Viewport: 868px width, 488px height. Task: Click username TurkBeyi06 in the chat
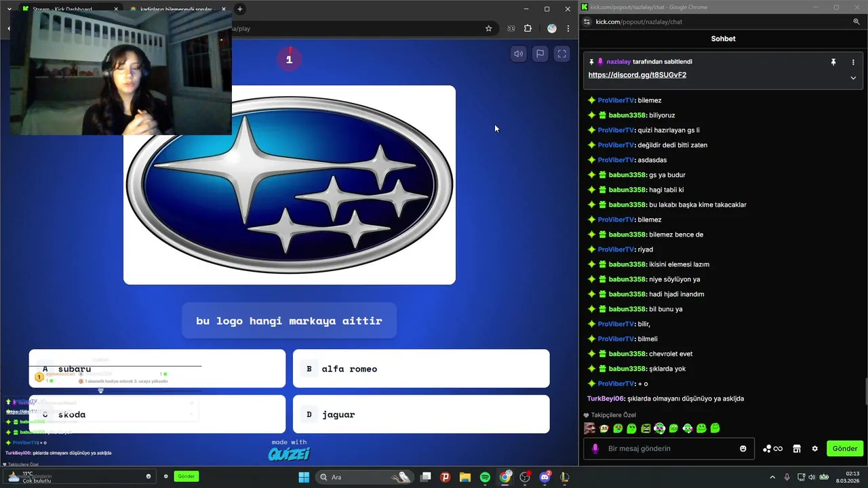click(x=606, y=399)
